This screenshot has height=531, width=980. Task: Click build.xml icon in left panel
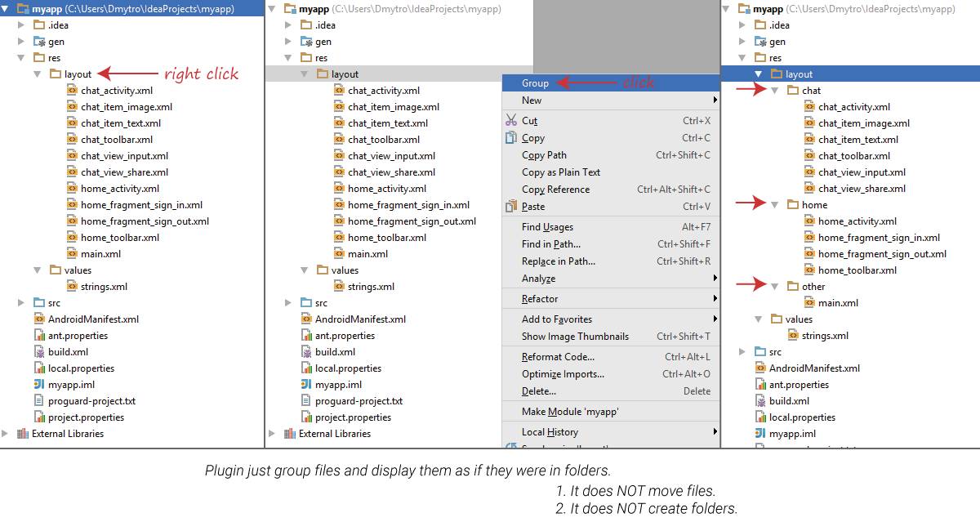click(x=40, y=352)
